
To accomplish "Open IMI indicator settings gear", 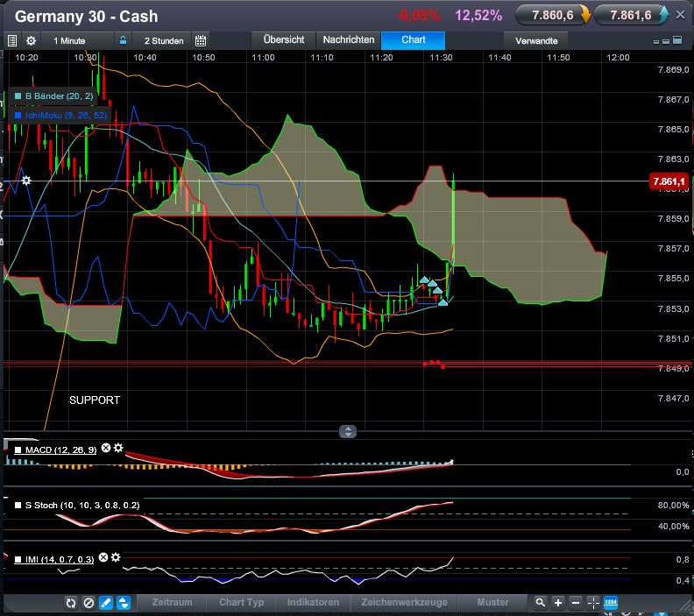I will pos(116,557).
